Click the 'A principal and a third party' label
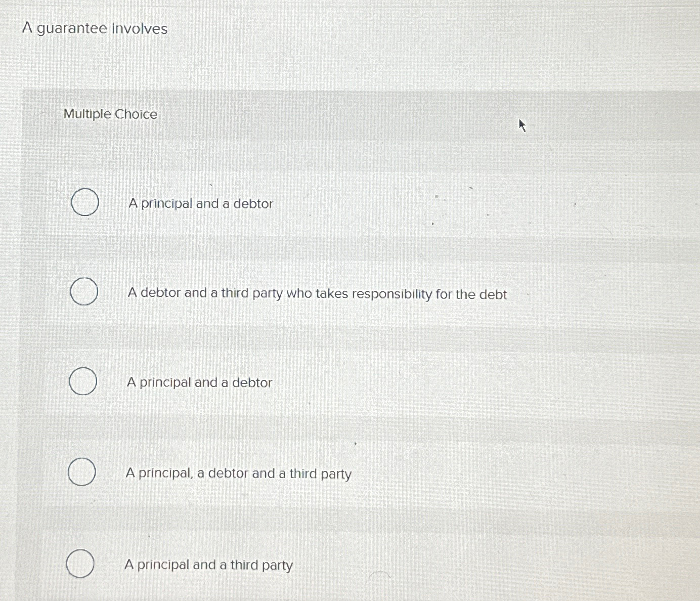700x601 pixels. tap(208, 565)
